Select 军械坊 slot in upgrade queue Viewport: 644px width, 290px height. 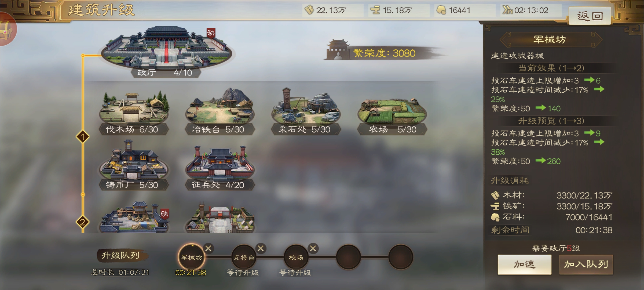tap(192, 257)
